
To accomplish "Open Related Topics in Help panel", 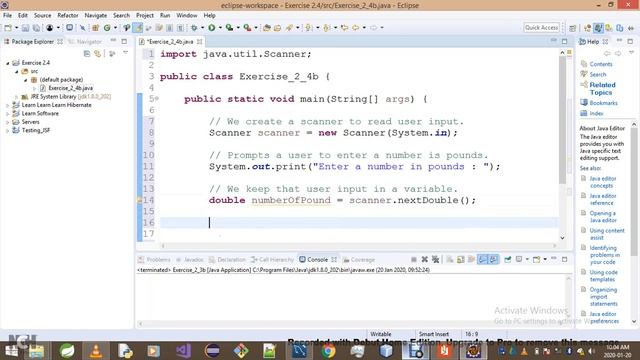I will pos(602,89).
